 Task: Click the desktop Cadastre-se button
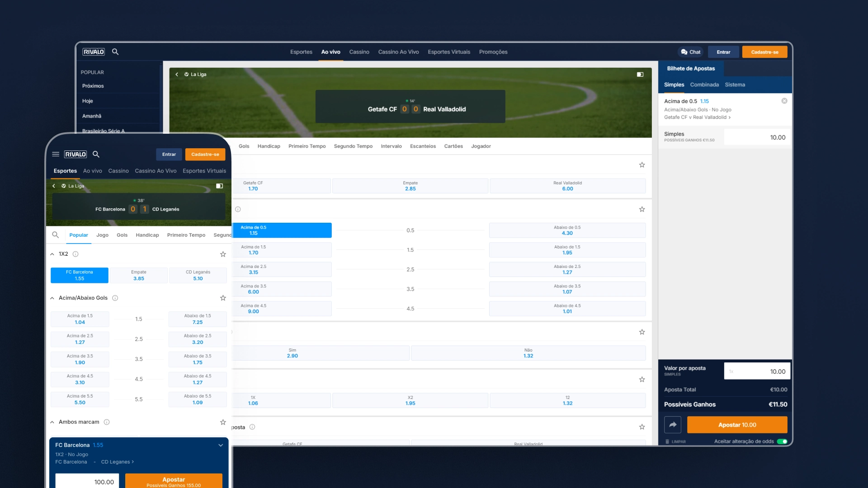pyautogui.click(x=764, y=52)
